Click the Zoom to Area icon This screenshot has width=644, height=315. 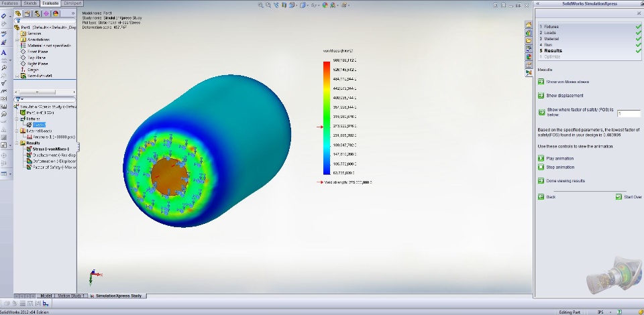coord(268,5)
